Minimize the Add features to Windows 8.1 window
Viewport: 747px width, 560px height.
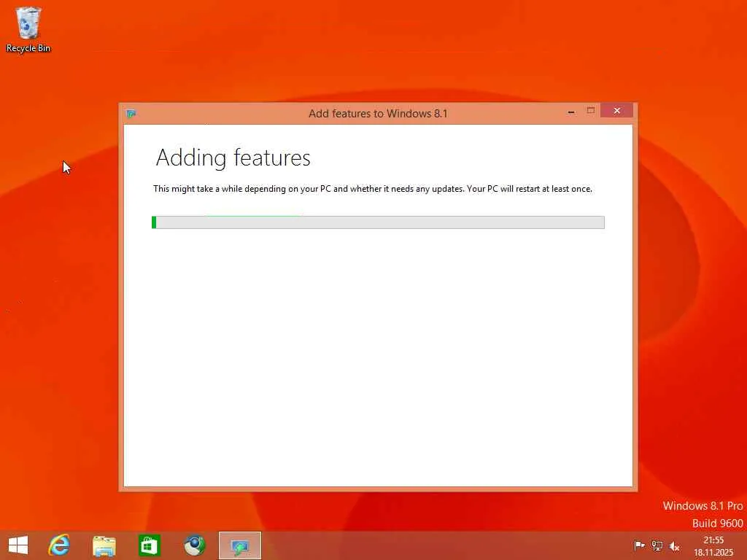[x=570, y=112]
